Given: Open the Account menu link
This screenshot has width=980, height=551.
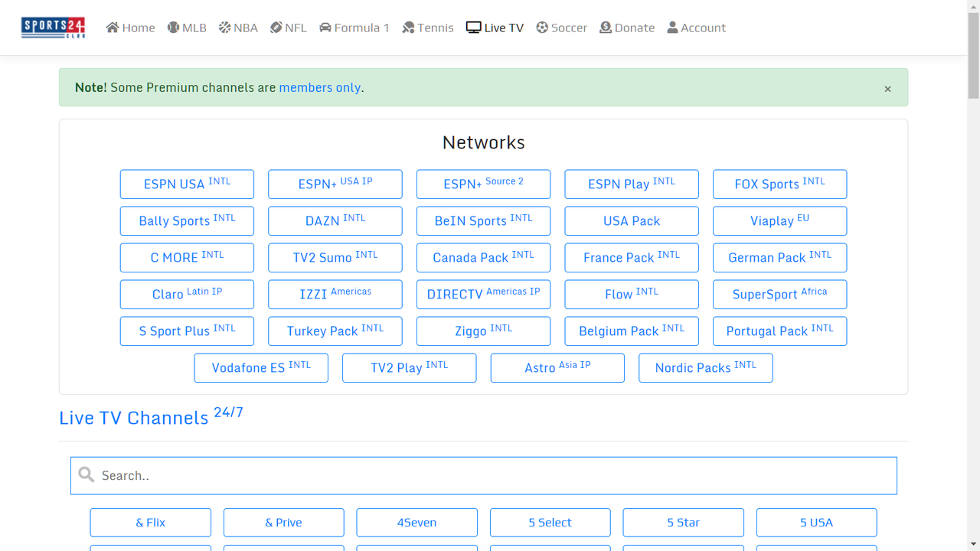Looking at the screenshot, I should (x=696, y=28).
